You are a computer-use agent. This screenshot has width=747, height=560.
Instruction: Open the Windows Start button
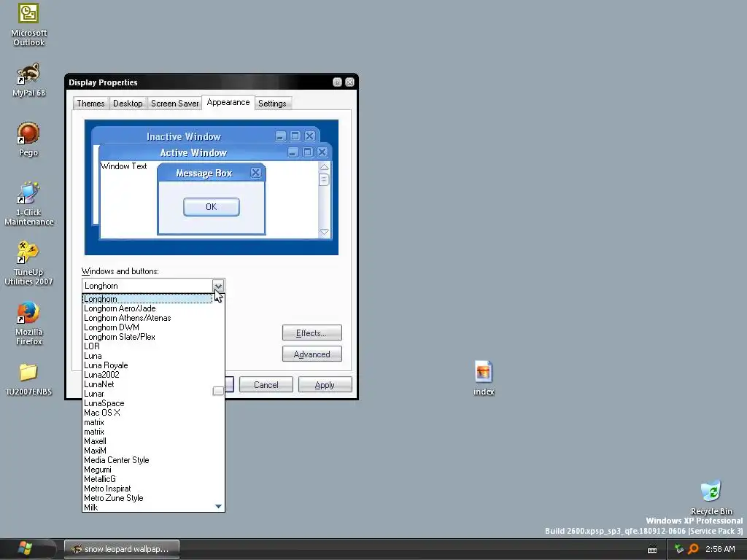pos(26,548)
